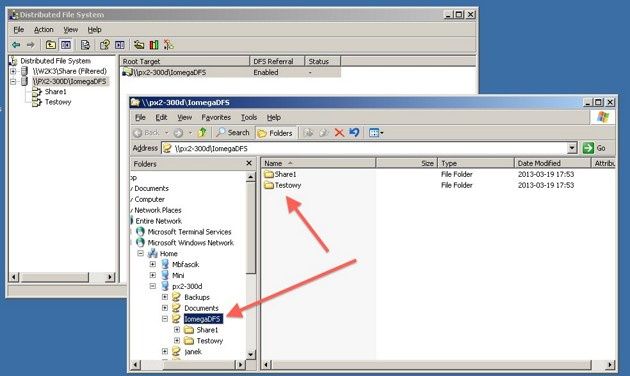This screenshot has height=376, width=630.
Task: Open Tools menu in Explorer window
Action: pyautogui.click(x=249, y=117)
